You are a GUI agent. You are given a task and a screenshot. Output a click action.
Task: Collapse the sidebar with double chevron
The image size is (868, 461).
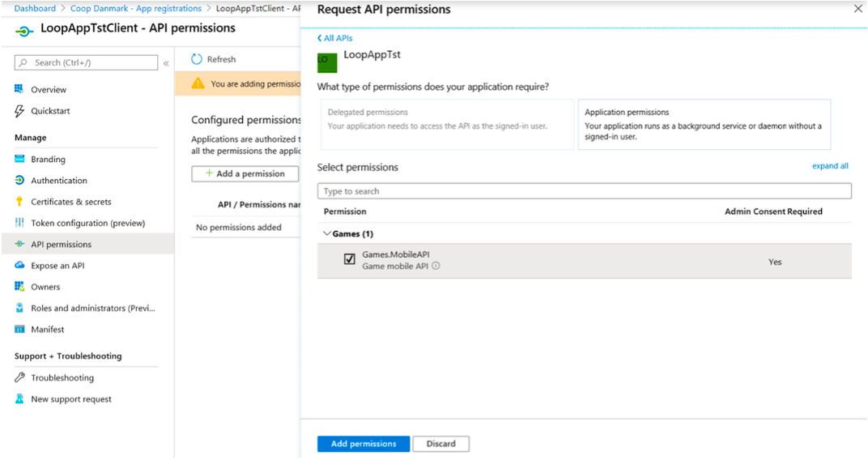coord(165,63)
